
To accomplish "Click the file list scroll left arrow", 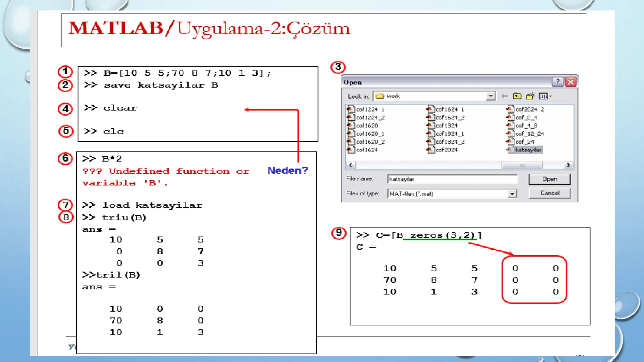I will pos(351,165).
